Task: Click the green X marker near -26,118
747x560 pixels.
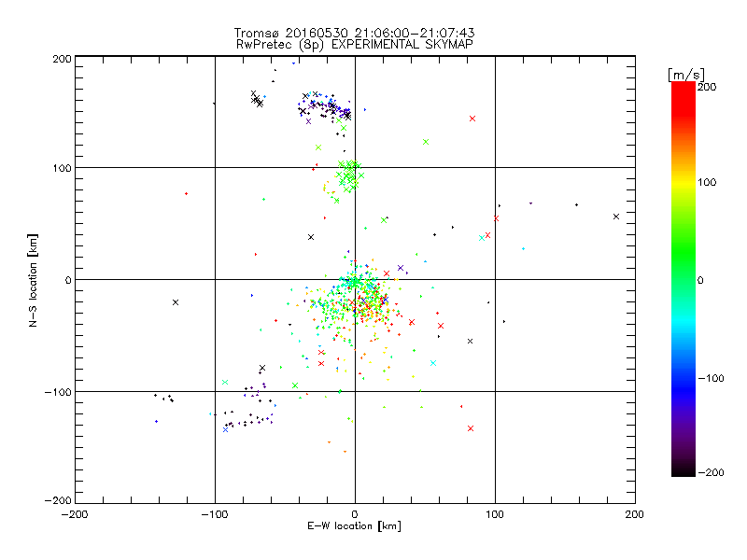Action: pyautogui.click(x=318, y=147)
